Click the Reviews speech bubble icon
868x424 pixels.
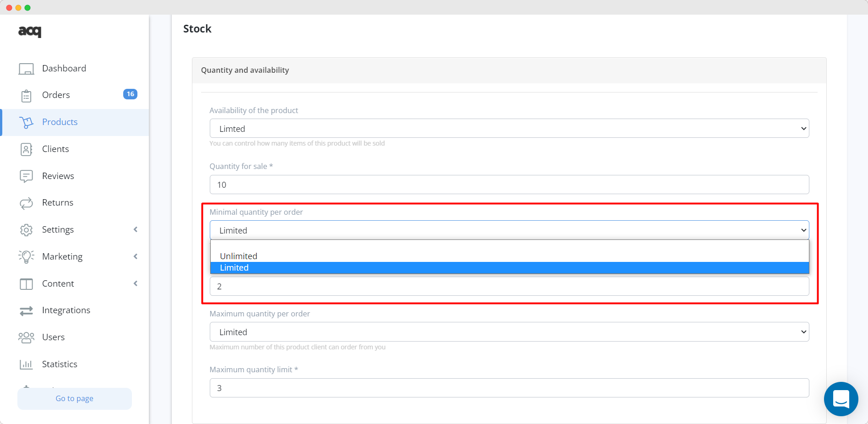[x=26, y=176]
